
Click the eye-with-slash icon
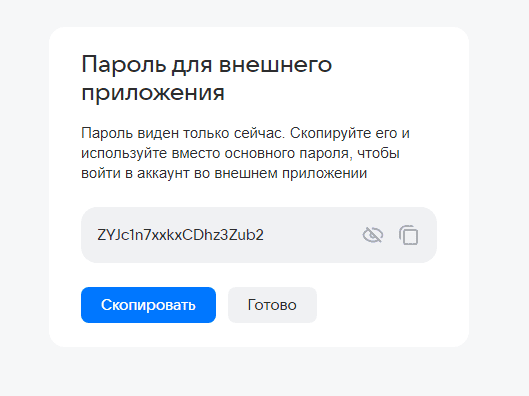(372, 235)
